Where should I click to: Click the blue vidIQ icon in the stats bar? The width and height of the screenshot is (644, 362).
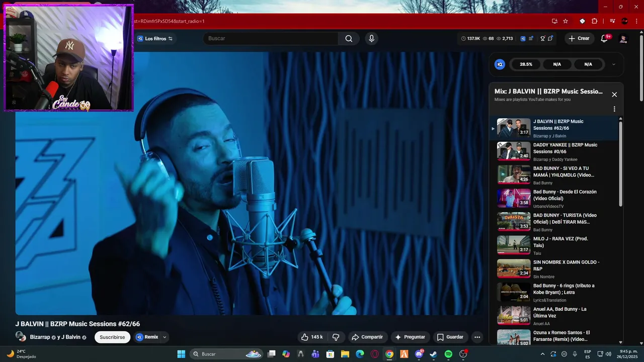tap(523, 39)
